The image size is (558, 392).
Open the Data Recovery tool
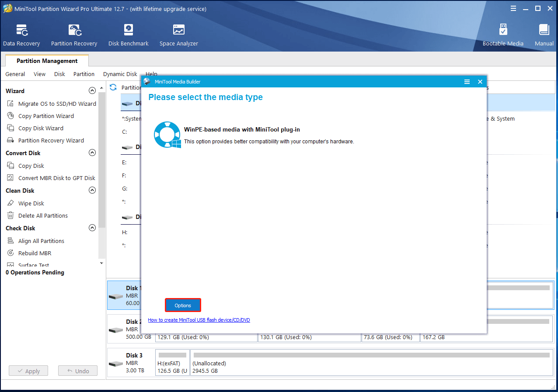[21, 34]
